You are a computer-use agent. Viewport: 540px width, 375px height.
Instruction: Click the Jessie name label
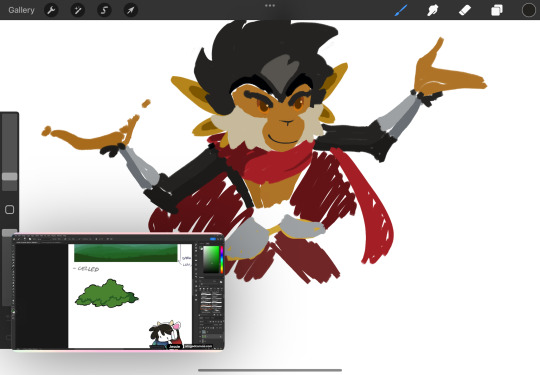[x=175, y=346]
